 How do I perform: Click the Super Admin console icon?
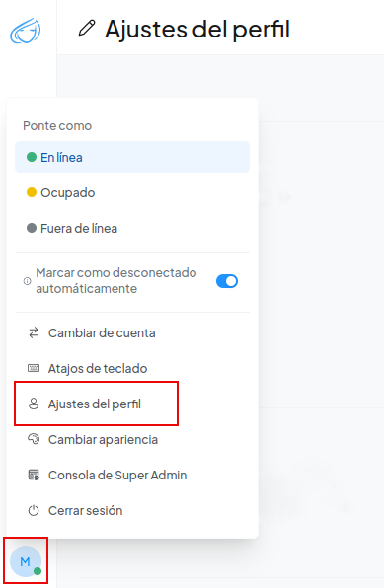coord(34,475)
